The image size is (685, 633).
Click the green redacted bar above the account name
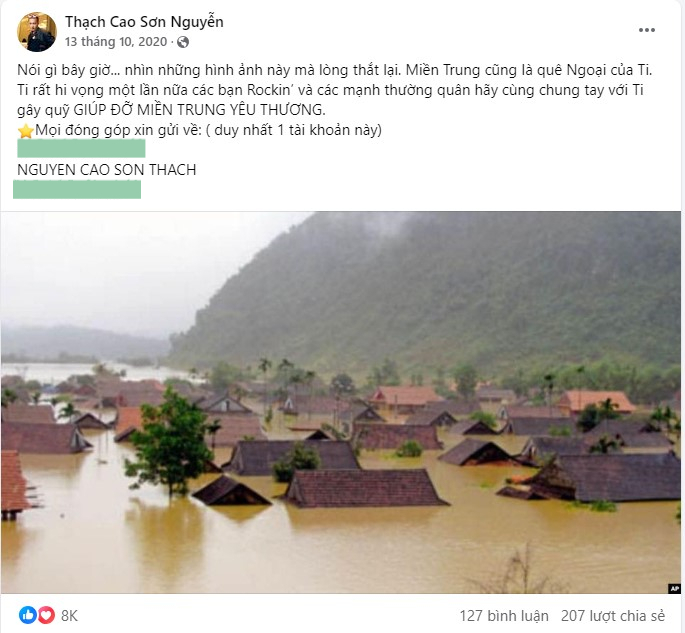click(82, 150)
